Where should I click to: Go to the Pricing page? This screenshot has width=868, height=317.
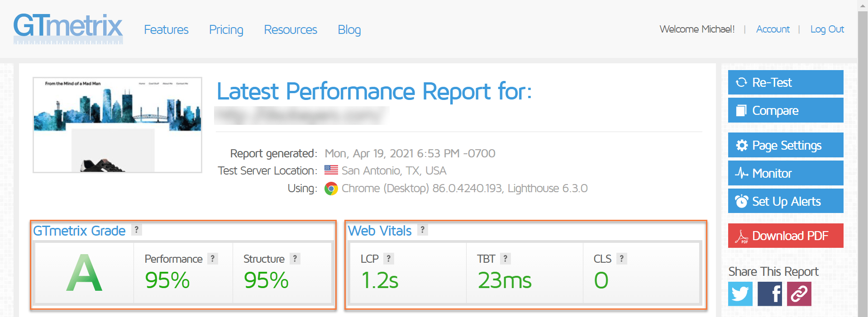pos(226,30)
